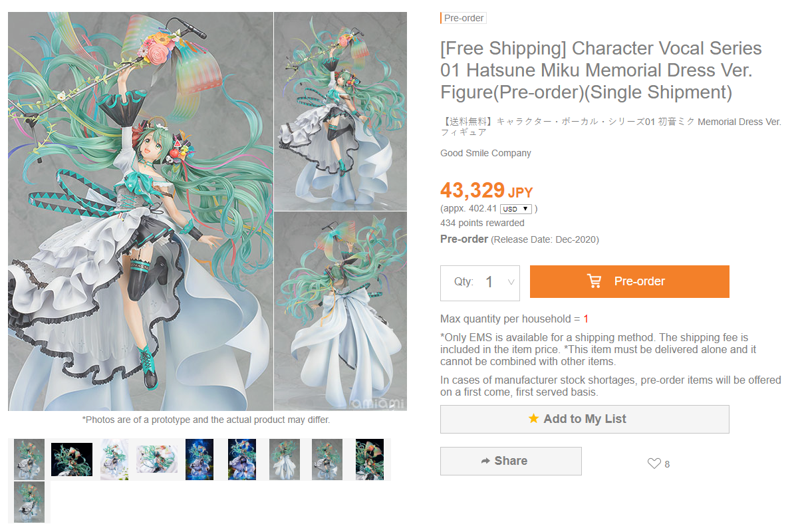Click the star Add to My List button
Image resolution: width=798 pixels, height=532 pixels.
585,419
